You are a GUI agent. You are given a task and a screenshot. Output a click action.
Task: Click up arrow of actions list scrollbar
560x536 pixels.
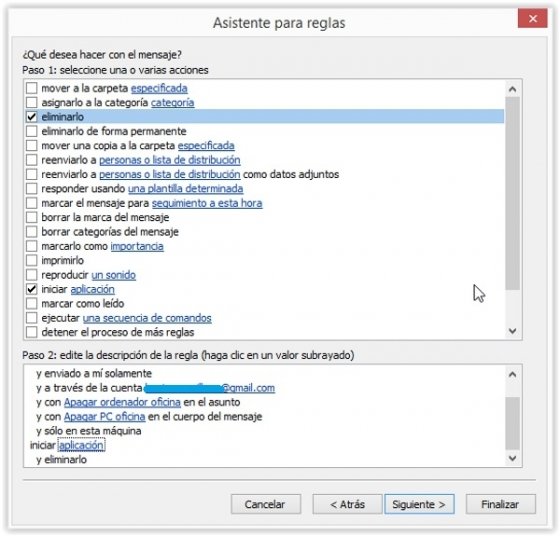tap(512, 89)
